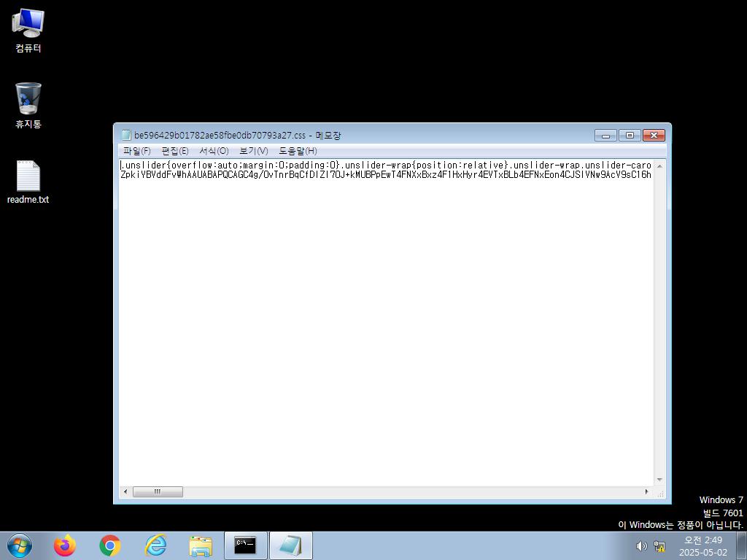Click the Notepad title bar file icon
Screen dimensions: 747x560
pyautogui.click(x=126, y=135)
